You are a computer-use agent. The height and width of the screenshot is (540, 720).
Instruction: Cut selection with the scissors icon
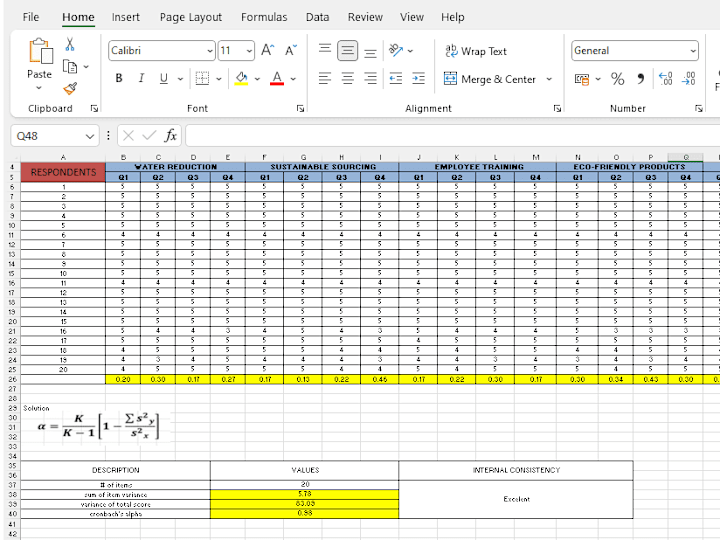(70, 45)
